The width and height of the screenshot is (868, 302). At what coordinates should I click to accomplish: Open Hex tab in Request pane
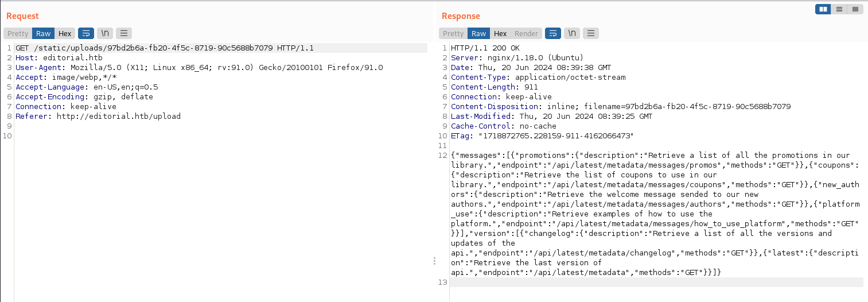pos(65,33)
